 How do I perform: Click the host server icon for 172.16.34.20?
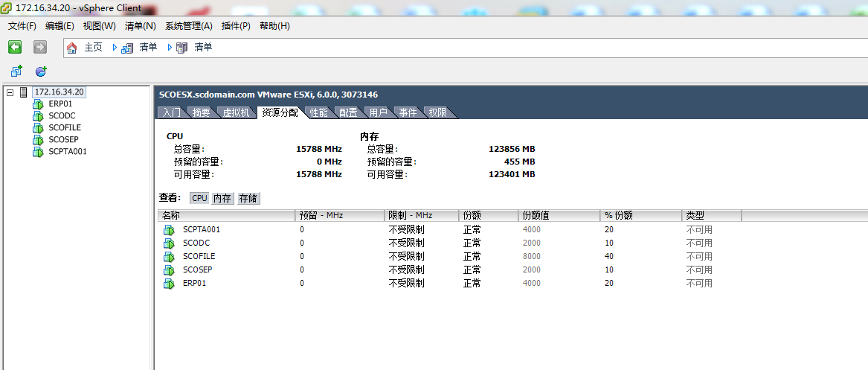[24, 92]
